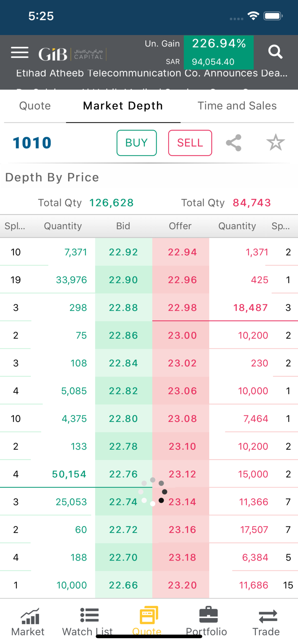Select the 22.94 offer price cell
This screenshot has width=298, height=644.
coord(182,252)
